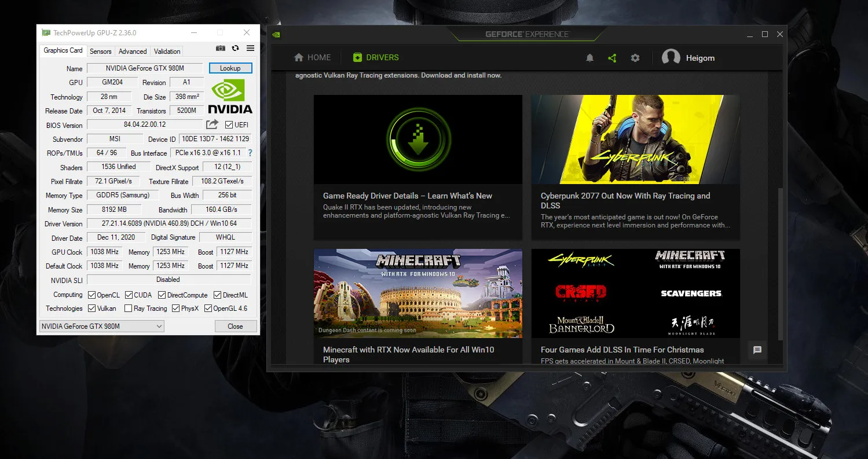Click the six game logos thumbnail
The height and width of the screenshot is (459, 868).
(x=636, y=293)
